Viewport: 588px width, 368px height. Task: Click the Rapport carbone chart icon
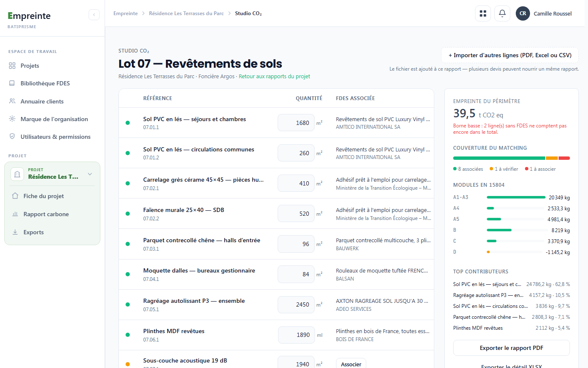click(x=15, y=214)
